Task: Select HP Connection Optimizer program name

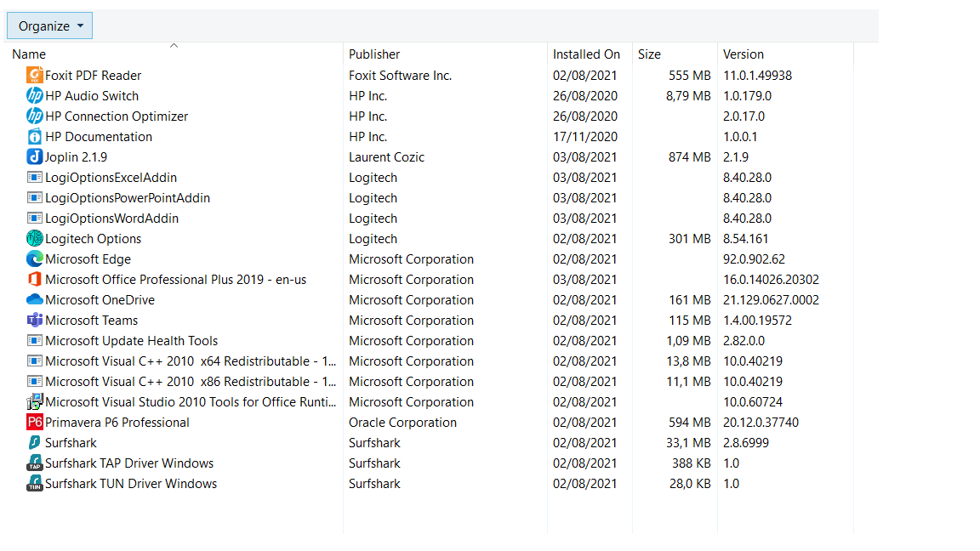Action: coord(117,116)
